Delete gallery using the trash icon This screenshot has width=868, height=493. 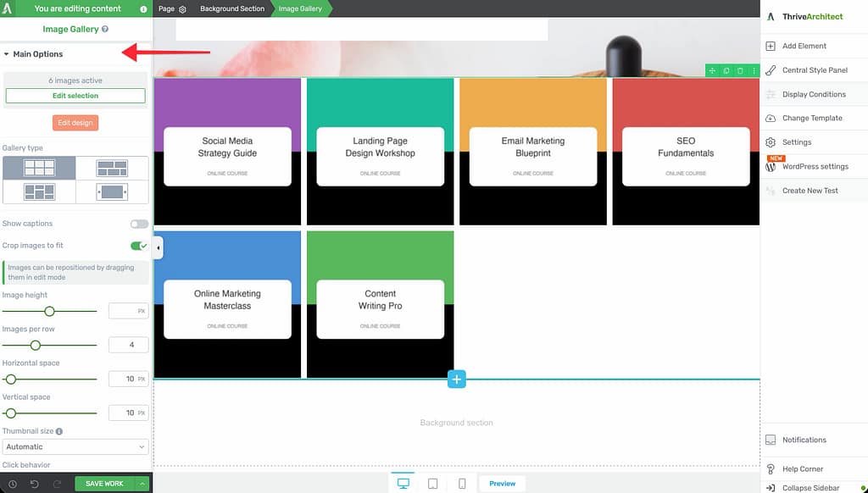click(740, 70)
